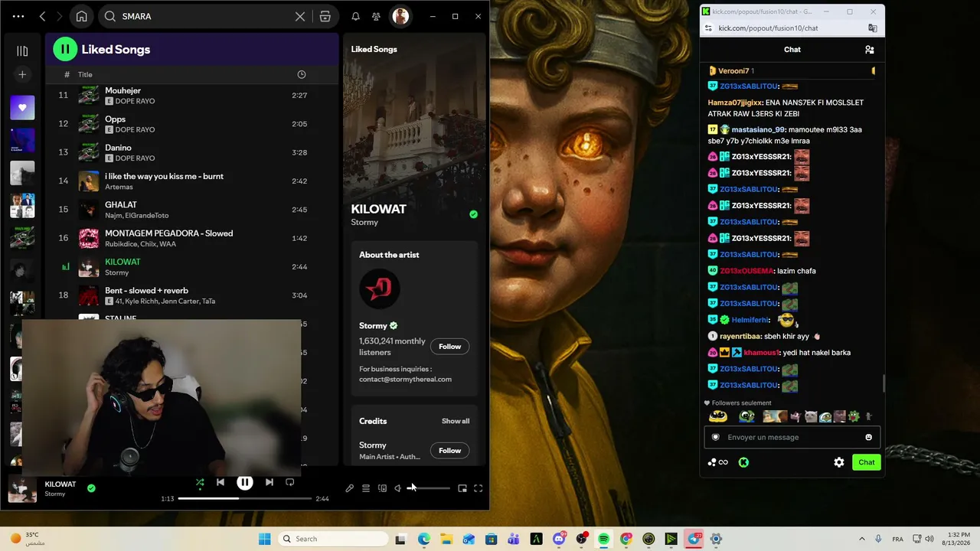
Task: Skip to the next track
Action: pyautogui.click(x=269, y=482)
